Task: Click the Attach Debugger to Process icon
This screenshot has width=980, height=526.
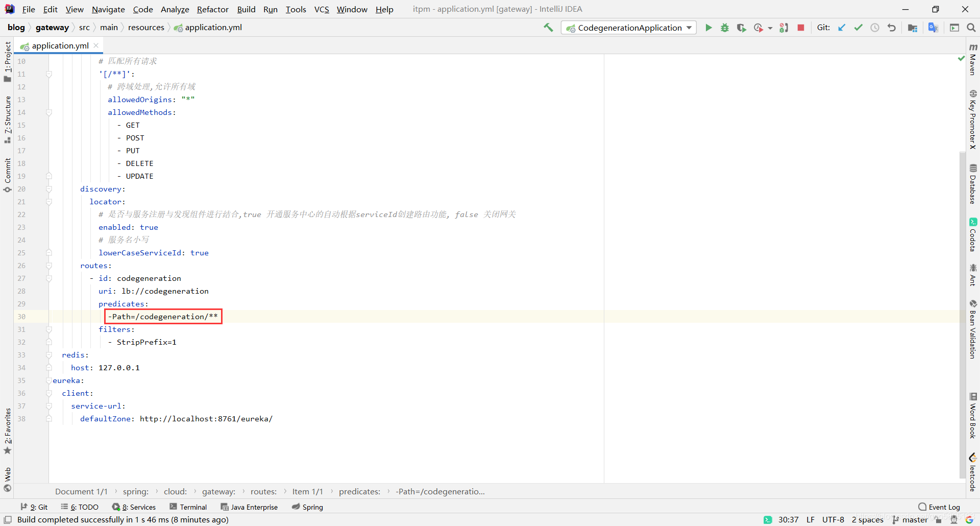Action: (784, 28)
